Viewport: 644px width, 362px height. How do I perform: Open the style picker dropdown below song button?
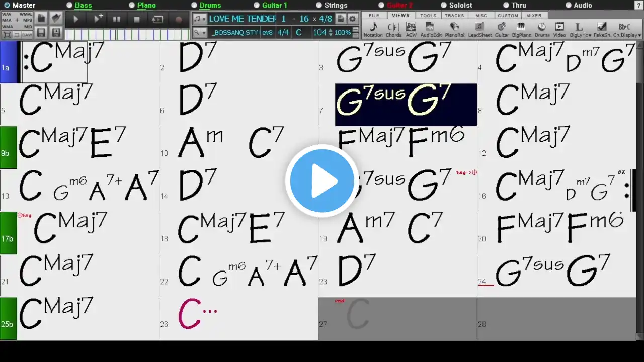(x=200, y=33)
